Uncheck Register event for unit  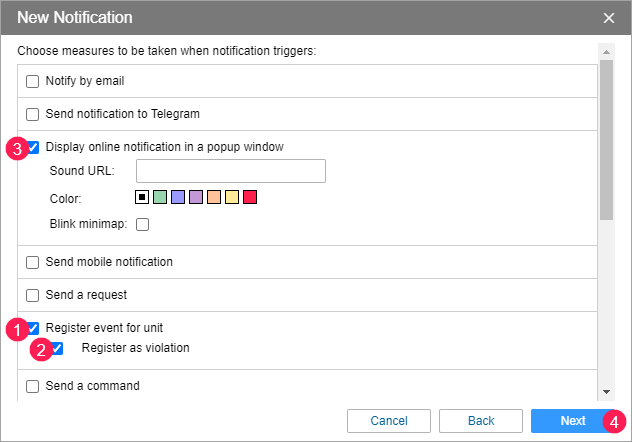coord(33,328)
